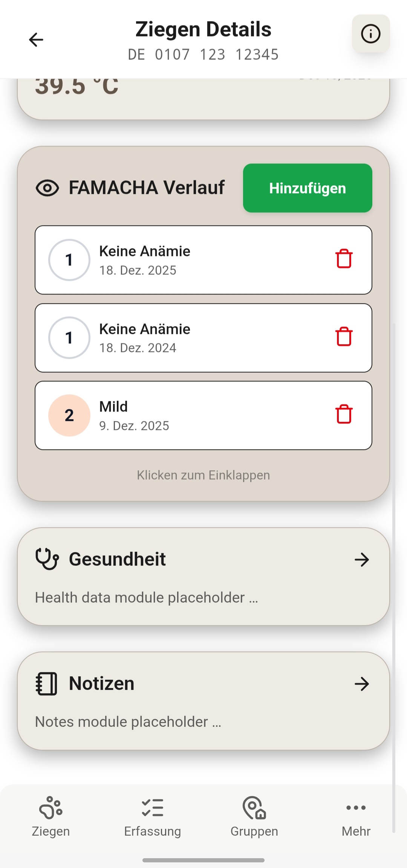Viewport: 407px width, 868px height.
Task: Delete the 18. Dez. 2024 FAMACHA entry
Action: (344, 337)
